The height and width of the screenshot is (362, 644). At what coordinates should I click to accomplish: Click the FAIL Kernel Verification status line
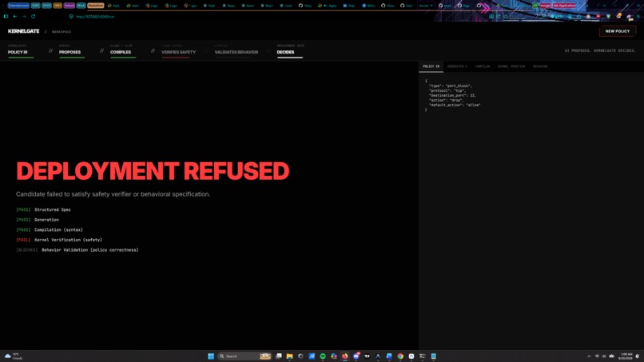pos(59,240)
